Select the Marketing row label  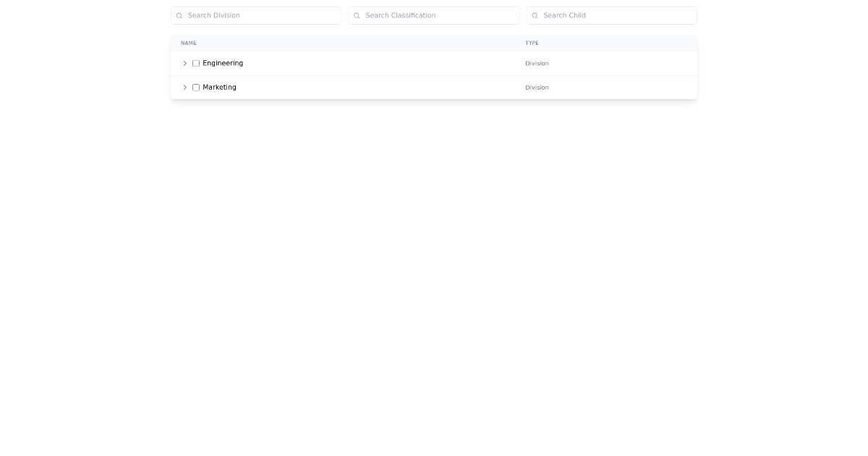point(219,87)
